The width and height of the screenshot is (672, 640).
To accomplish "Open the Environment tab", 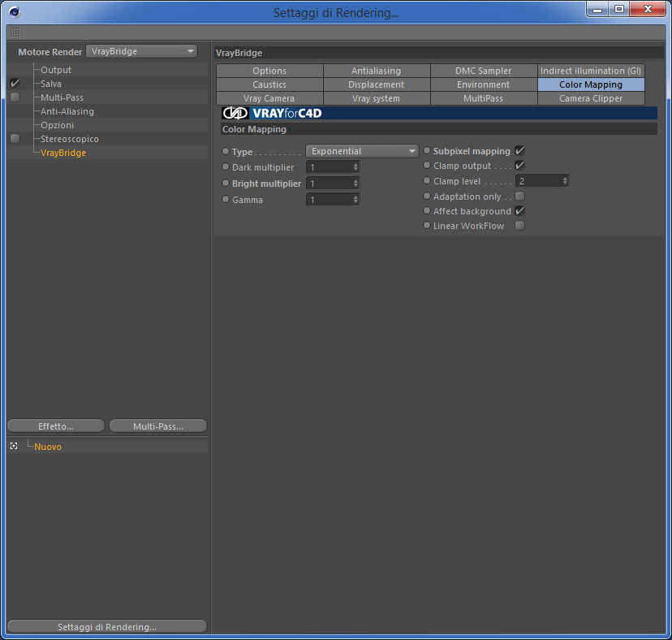I will tap(484, 84).
